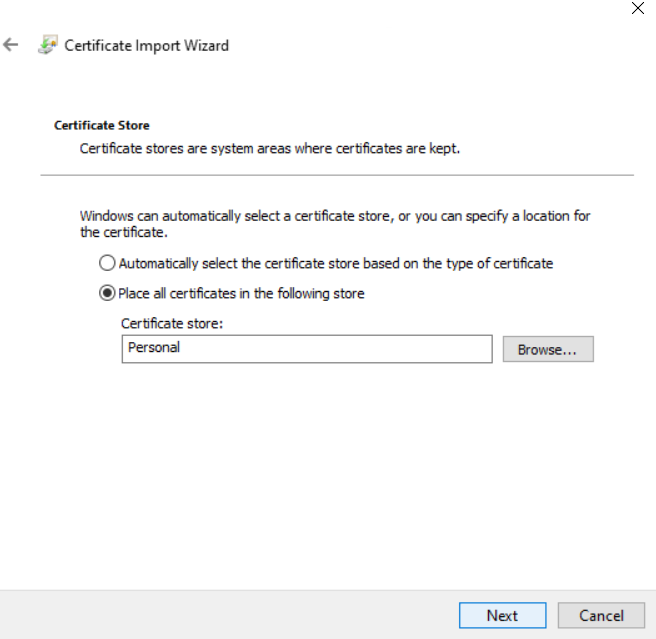
Task: Open the Browse... store picker
Action: point(548,349)
